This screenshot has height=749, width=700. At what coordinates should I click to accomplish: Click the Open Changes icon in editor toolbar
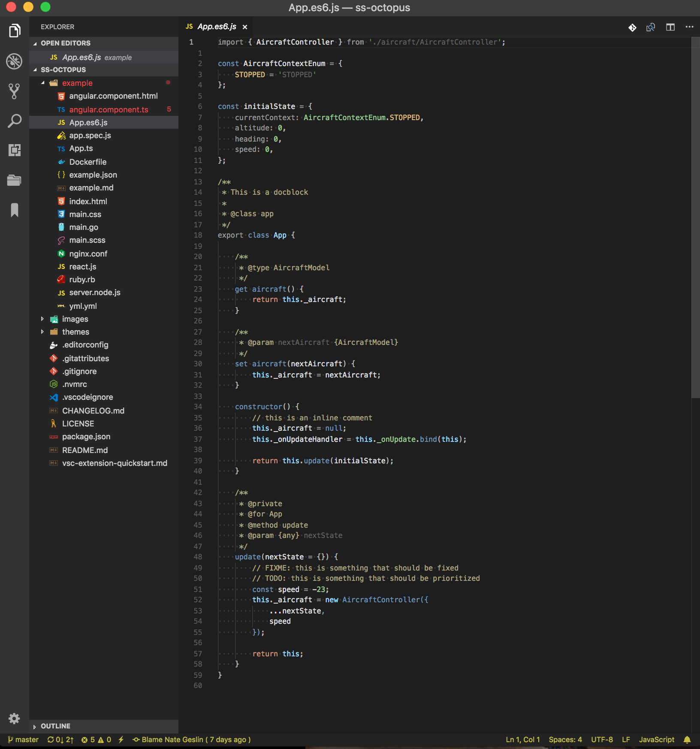click(651, 27)
